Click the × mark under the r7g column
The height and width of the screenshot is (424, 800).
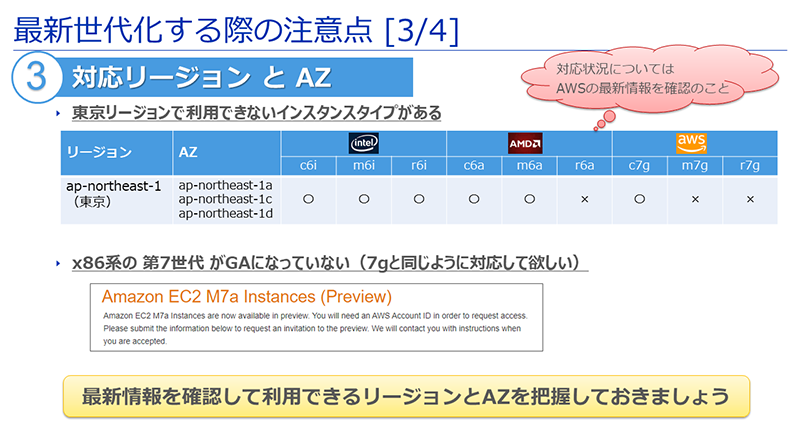pos(749,199)
